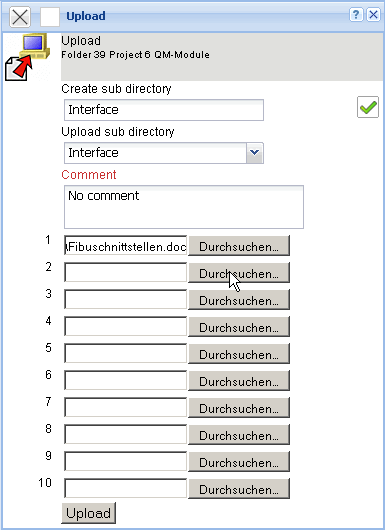
Task: Click the empty file field in row 7
Action: click(x=125, y=408)
